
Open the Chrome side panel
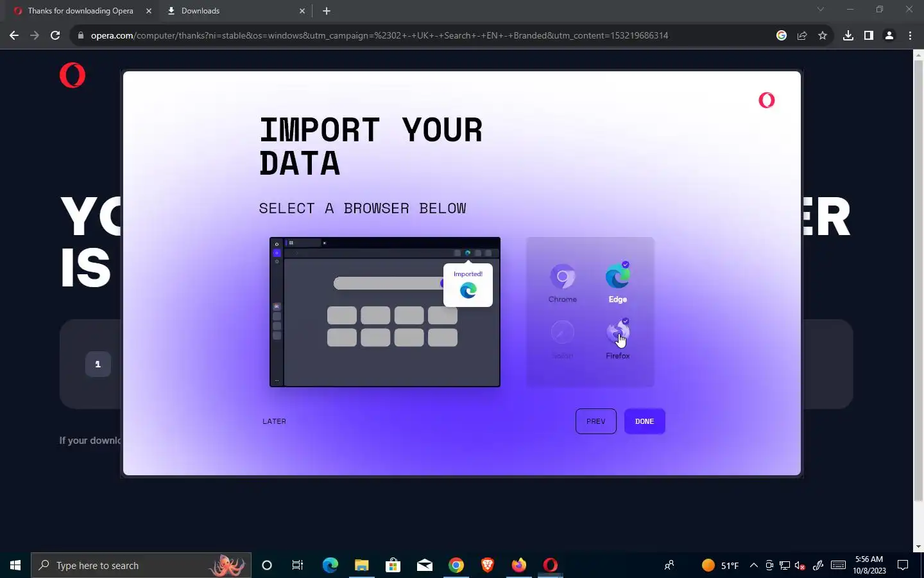pos(869,35)
